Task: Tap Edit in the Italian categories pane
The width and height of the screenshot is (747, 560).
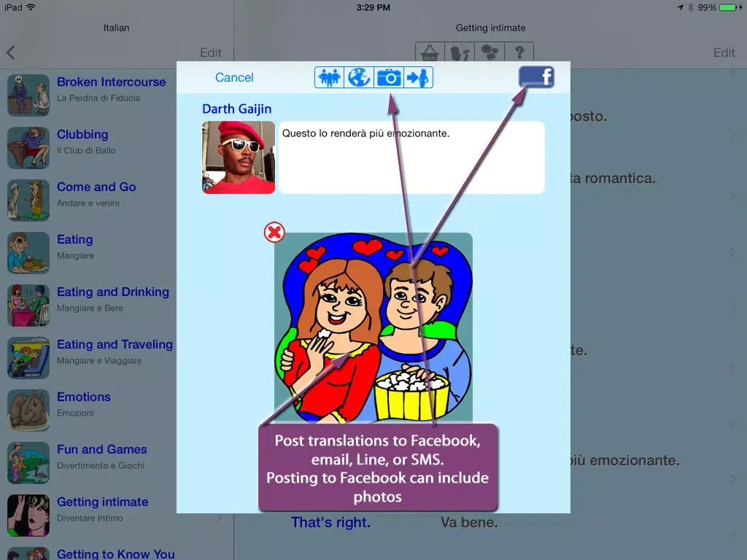Action: pos(211,52)
